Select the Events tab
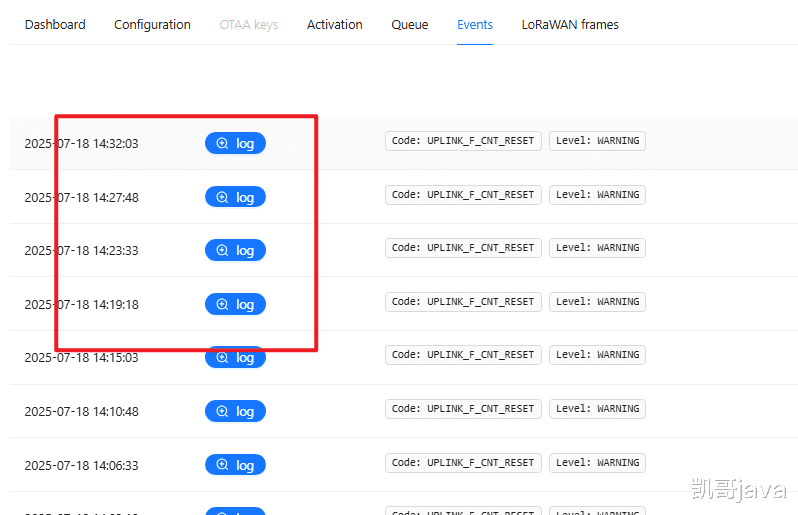 pyautogui.click(x=475, y=24)
